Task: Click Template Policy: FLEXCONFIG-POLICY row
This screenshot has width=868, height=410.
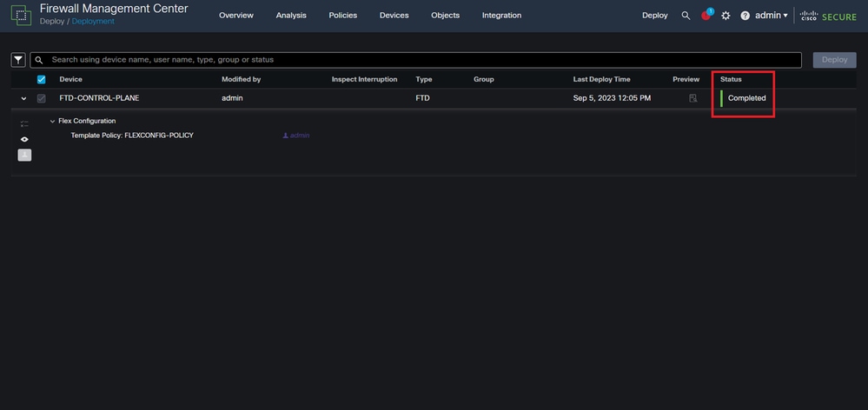Action: (132, 136)
